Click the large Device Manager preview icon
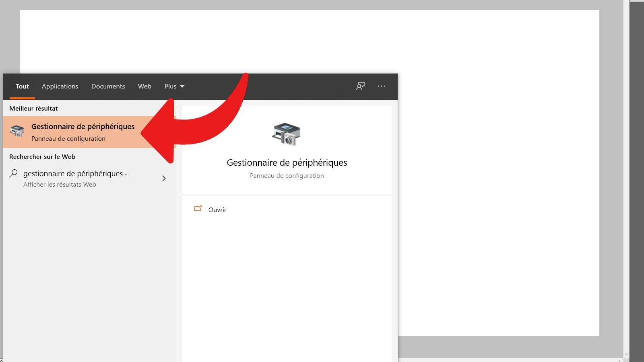644x362 pixels. coord(287,134)
